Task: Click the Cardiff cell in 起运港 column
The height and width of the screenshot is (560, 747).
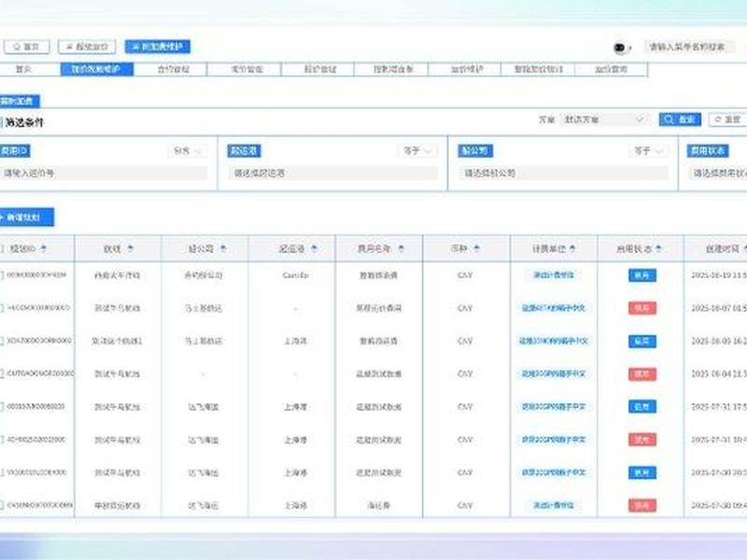Action: [x=295, y=275]
